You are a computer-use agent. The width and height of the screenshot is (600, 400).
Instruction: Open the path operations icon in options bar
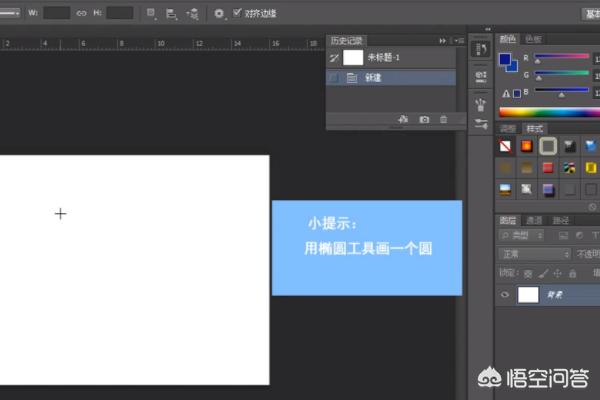pos(151,14)
